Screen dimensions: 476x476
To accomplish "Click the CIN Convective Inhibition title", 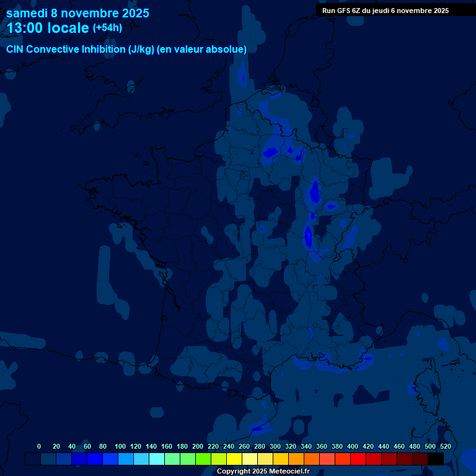I will click(x=126, y=50).
